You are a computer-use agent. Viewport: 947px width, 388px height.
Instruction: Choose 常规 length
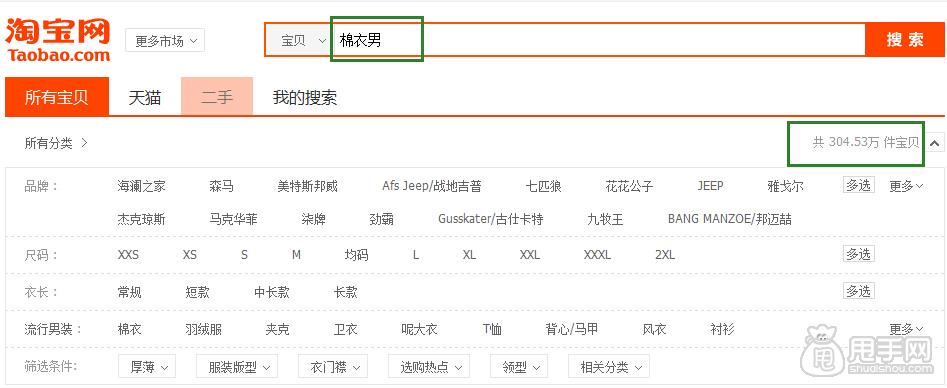[x=129, y=292]
